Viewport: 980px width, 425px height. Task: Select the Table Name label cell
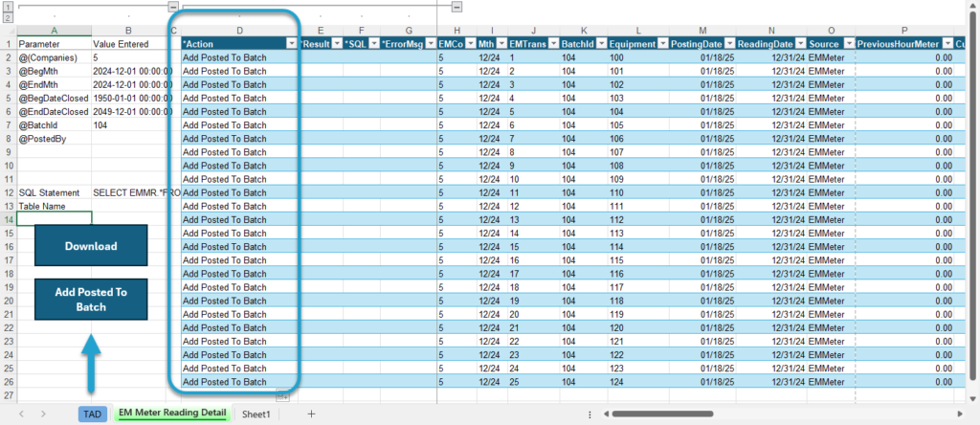click(x=55, y=206)
